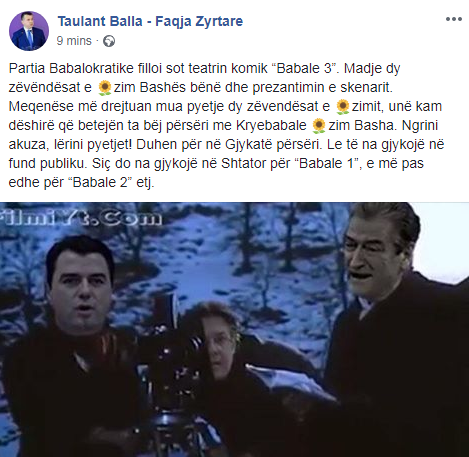The height and width of the screenshot is (457, 469).
Task: Click the sunflower emoji before "zim Basha"
Action: point(319,126)
